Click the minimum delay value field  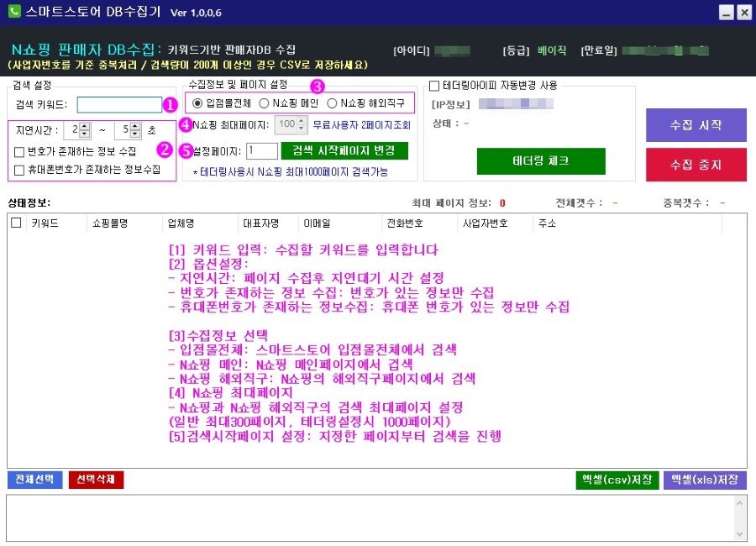[x=72, y=129]
